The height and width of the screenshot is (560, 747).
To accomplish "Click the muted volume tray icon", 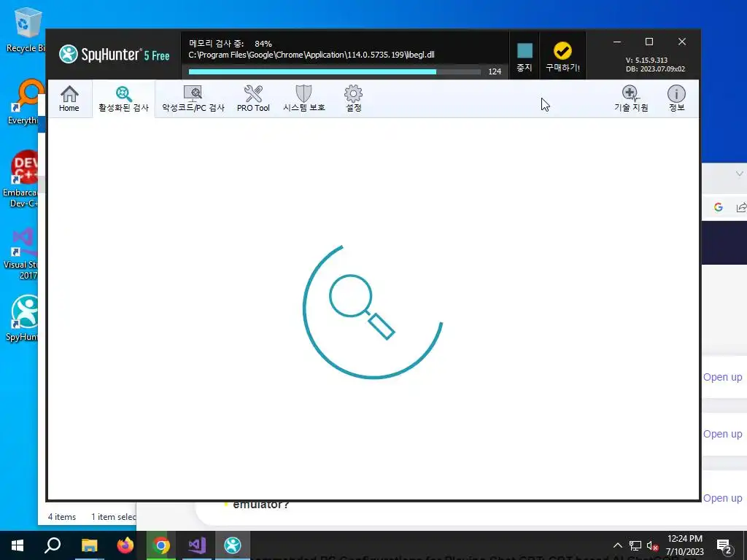I will [x=652, y=545].
